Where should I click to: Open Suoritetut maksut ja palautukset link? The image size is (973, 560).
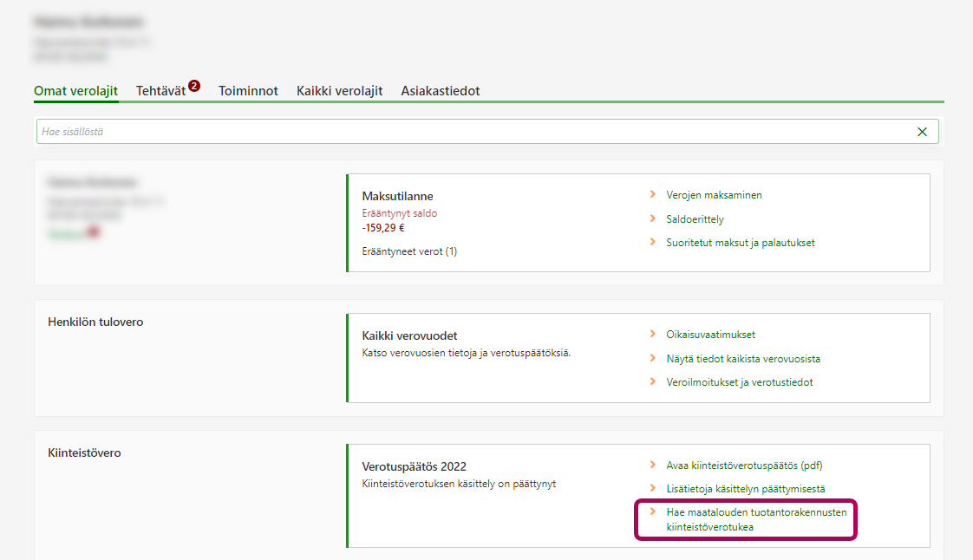click(x=740, y=243)
